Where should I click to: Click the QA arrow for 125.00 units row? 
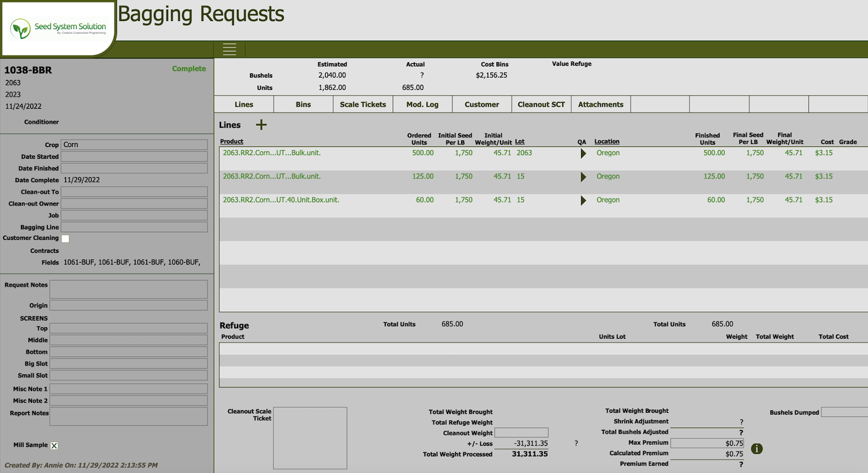click(583, 177)
